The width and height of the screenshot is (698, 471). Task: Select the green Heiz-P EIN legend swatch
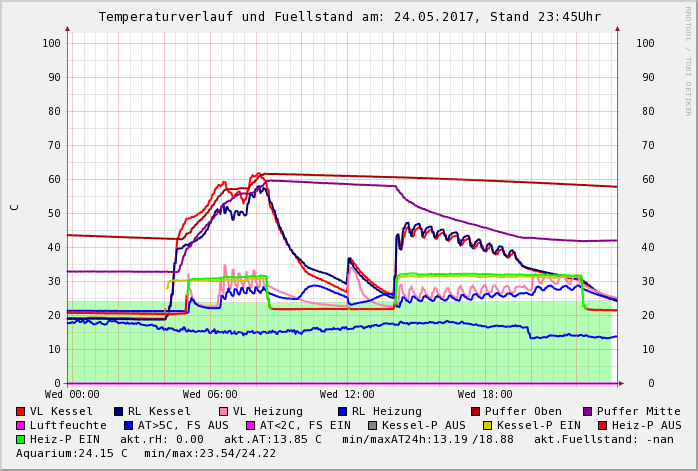click(x=21, y=439)
